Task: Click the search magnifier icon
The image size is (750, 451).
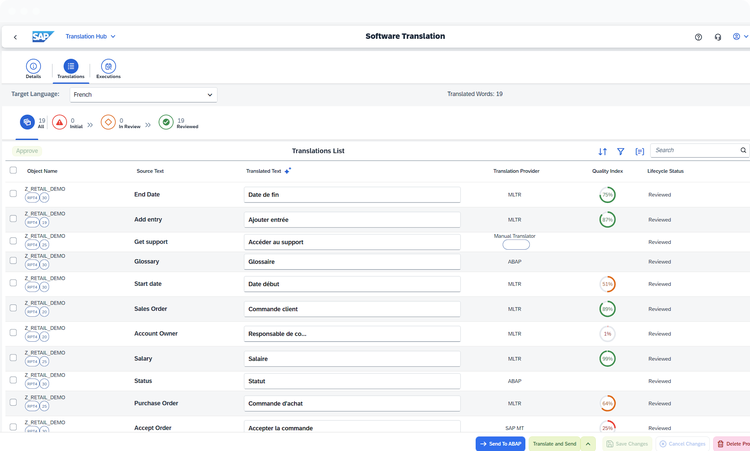Action: pos(743,150)
